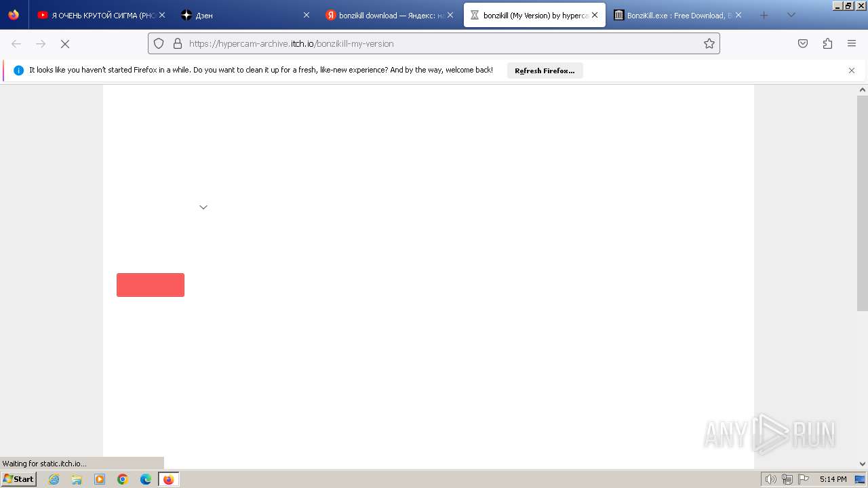The image size is (868, 488).
Task: Click the scrollbar up arrow
Action: click(863, 89)
